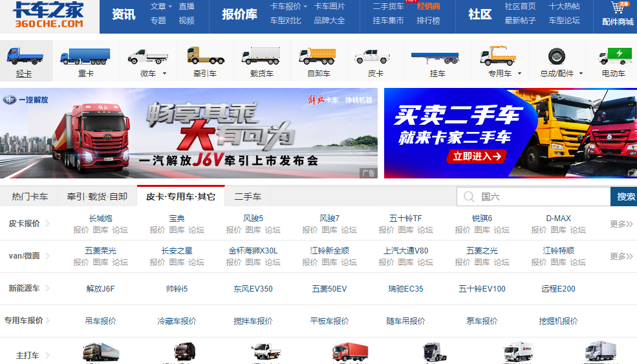Switch to the 牵引·载货·自卸 tab

pyautogui.click(x=97, y=197)
